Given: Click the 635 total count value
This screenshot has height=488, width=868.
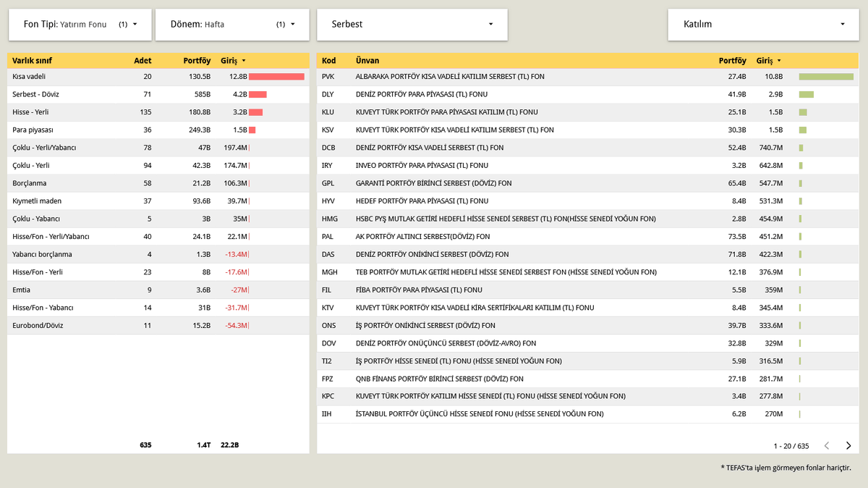Looking at the screenshot, I should pos(145,445).
